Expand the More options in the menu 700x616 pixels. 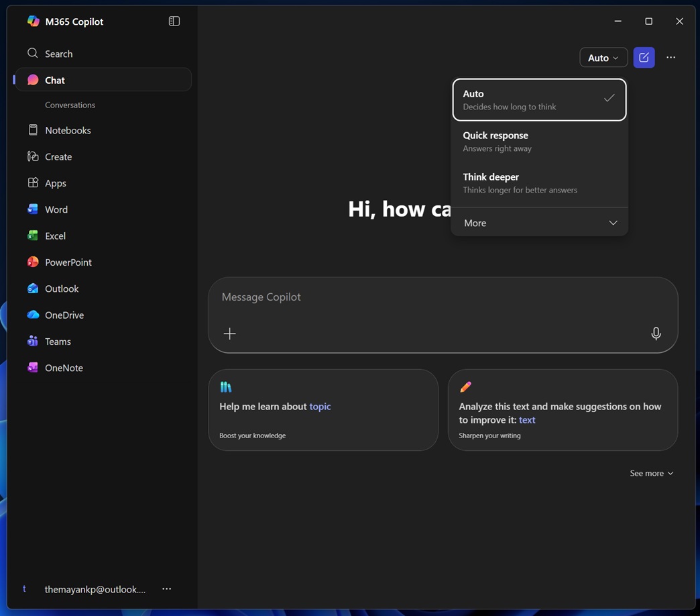(538, 222)
